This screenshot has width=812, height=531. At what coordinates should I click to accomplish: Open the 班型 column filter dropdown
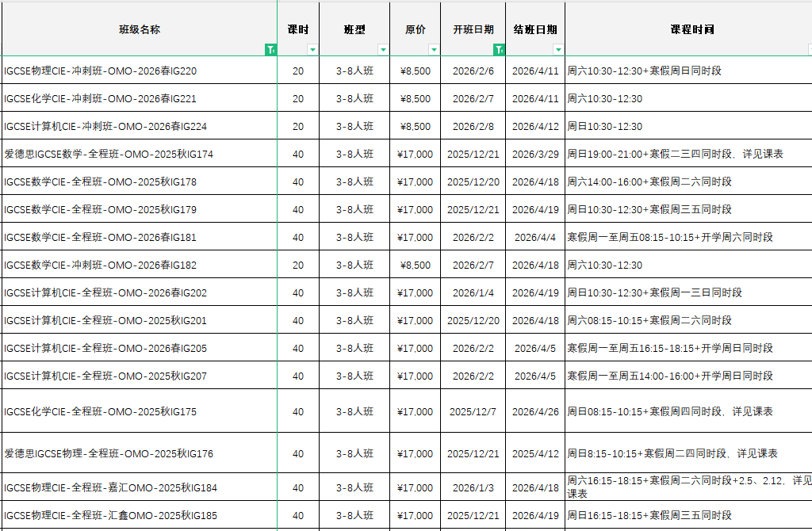pos(383,50)
